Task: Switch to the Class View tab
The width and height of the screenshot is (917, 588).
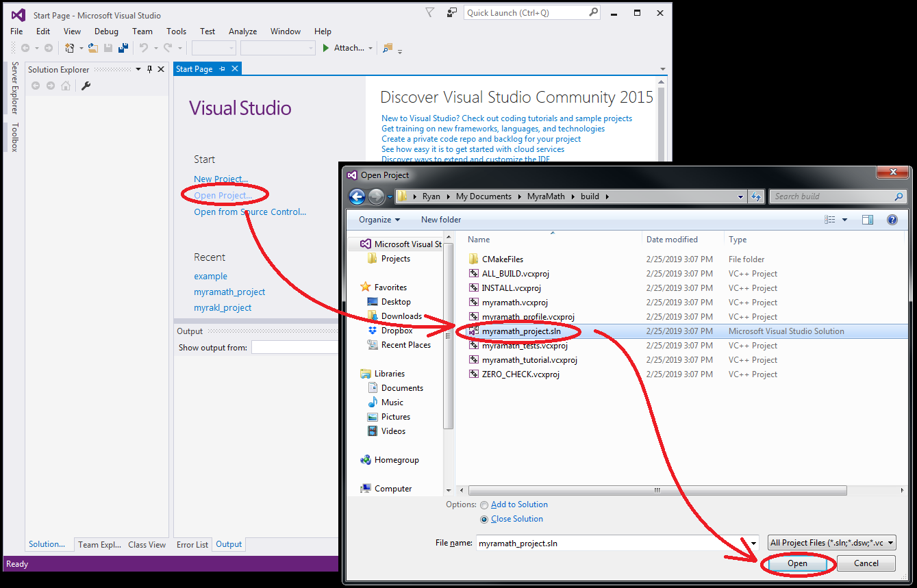Action: tap(147, 545)
